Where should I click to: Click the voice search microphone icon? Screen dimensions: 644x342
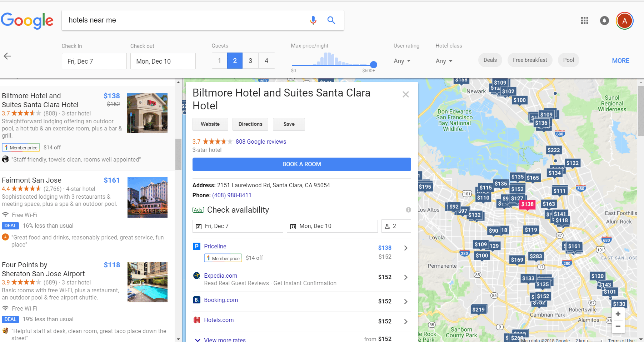tap(313, 20)
